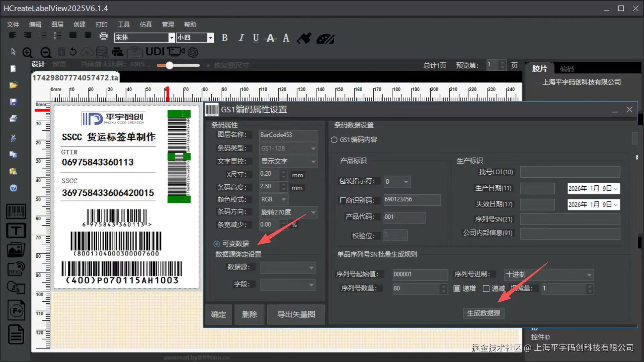Screen dimensions: 644x362
Task: Select the text tool in sidebar
Action: click(x=16, y=231)
